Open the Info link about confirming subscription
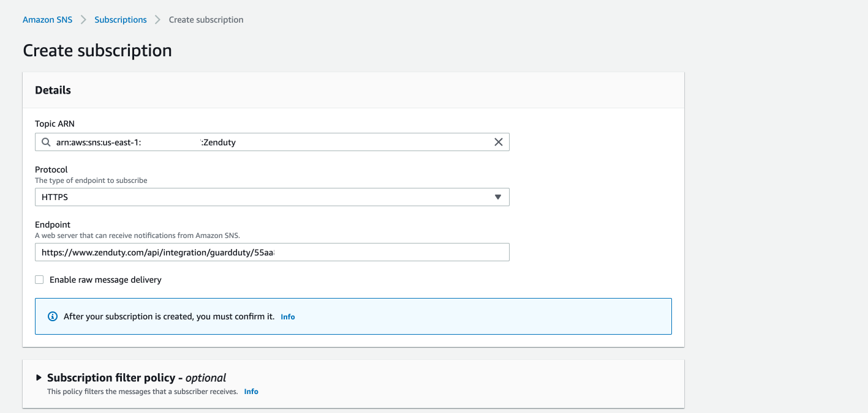The width and height of the screenshot is (868, 413). point(288,317)
